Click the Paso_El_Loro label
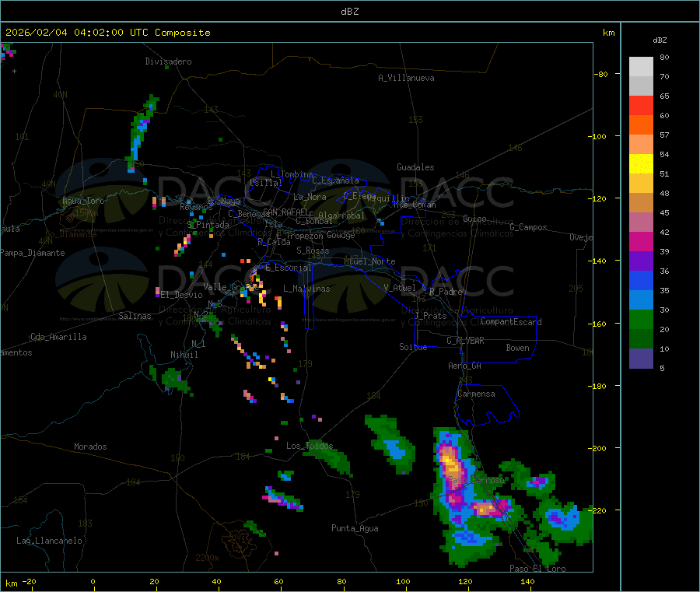This screenshot has height=592, width=700. (x=537, y=569)
